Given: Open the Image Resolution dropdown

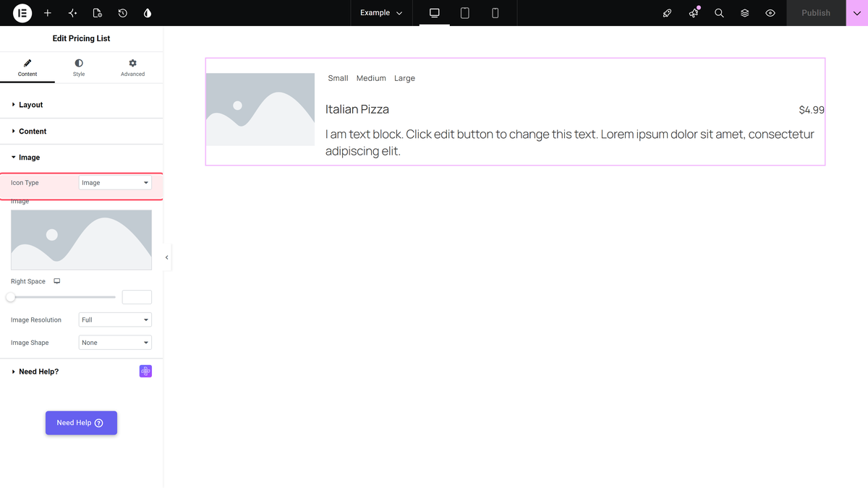Looking at the screenshot, I should [115, 320].
